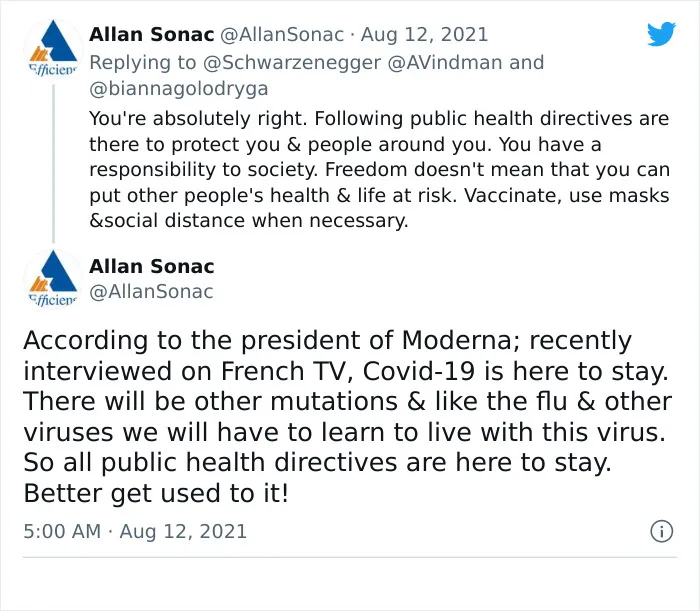
Task: Click the bold Allan Sonac name in top tweet
Action: tap(151, 34)
